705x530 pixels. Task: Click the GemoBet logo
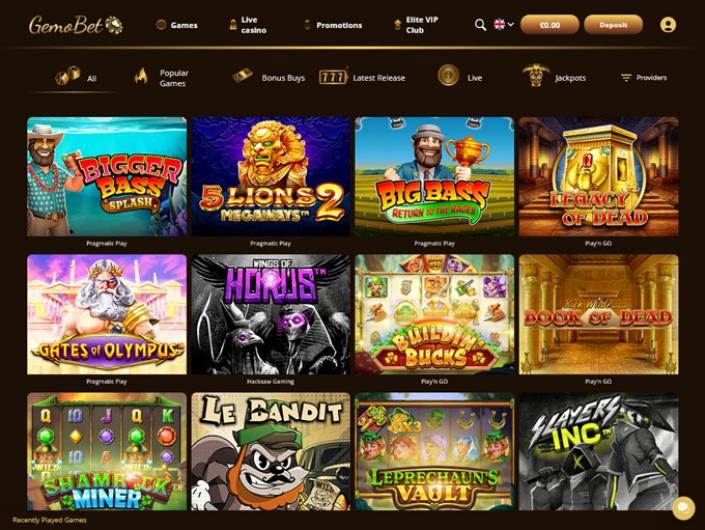coord(76,25)
